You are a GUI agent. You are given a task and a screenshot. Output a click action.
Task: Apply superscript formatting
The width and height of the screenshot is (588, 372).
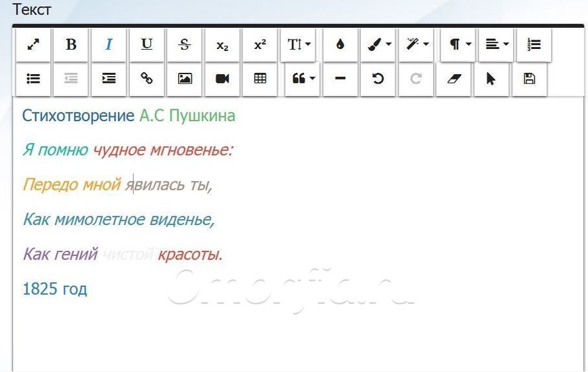point(260,44)
